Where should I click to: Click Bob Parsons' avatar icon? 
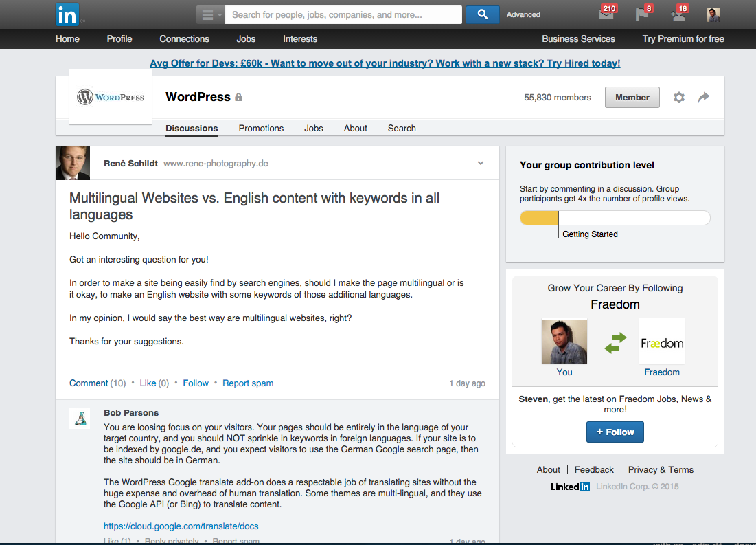point(80,419)
